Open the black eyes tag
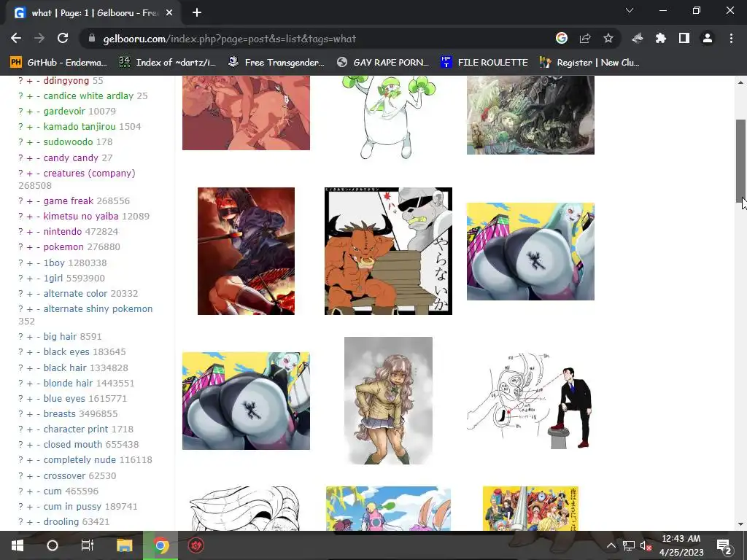 pyautogui.click(x=66, y=352)
